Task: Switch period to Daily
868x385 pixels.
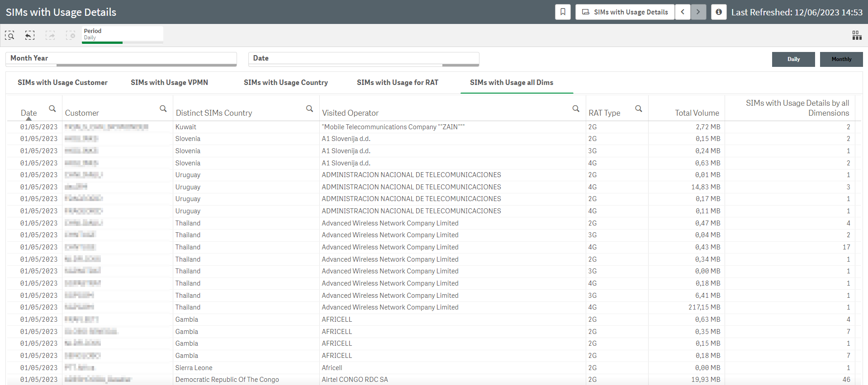Action: 793,59
